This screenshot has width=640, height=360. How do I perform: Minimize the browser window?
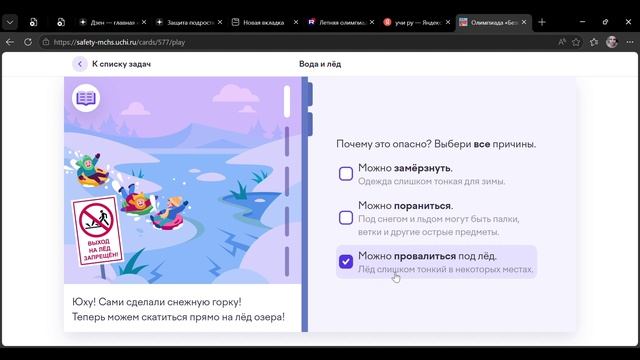tap(582, 22)
